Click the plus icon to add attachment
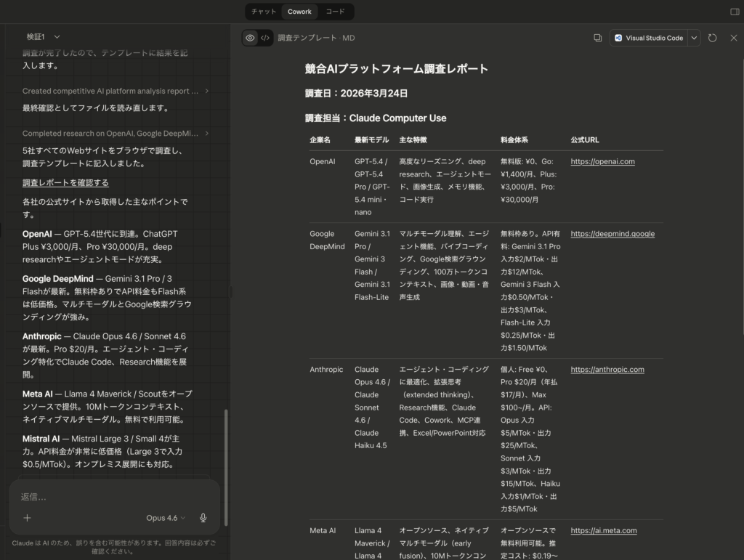This screenshot has height=560, width=744. (27, 517)
